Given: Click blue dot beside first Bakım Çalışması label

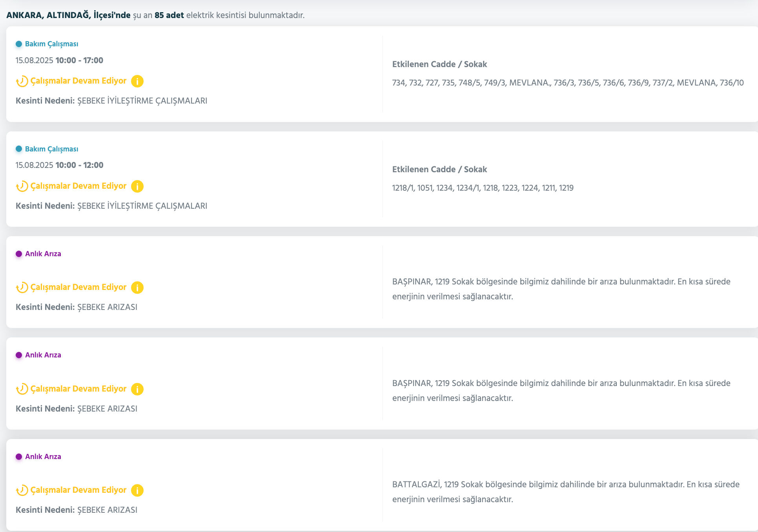Looking at the screenshot, I should pos(19,44).
